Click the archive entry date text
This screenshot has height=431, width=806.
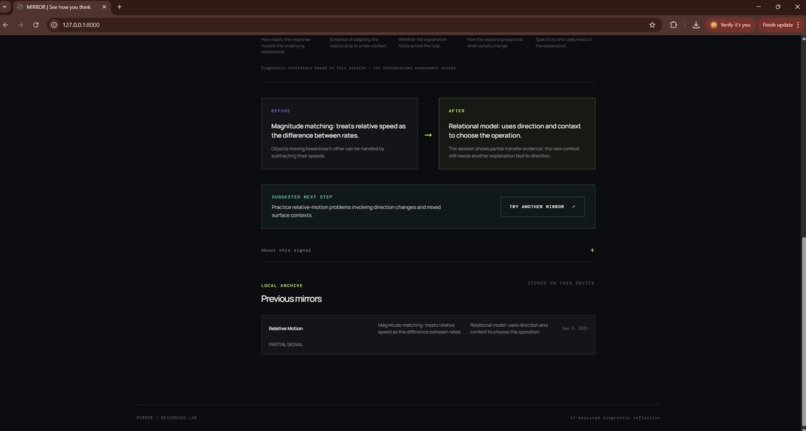point(575,328)
